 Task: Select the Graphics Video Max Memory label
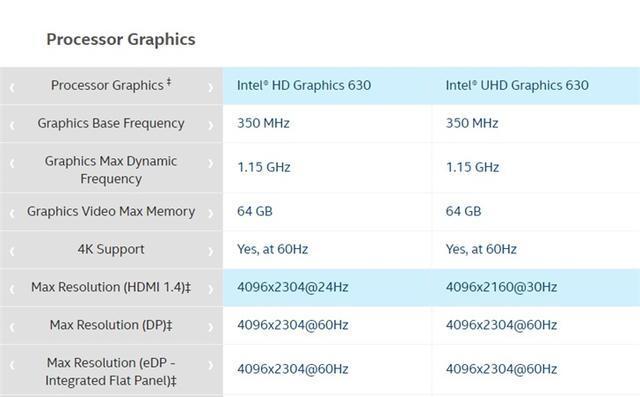click(x=111, y=211)
